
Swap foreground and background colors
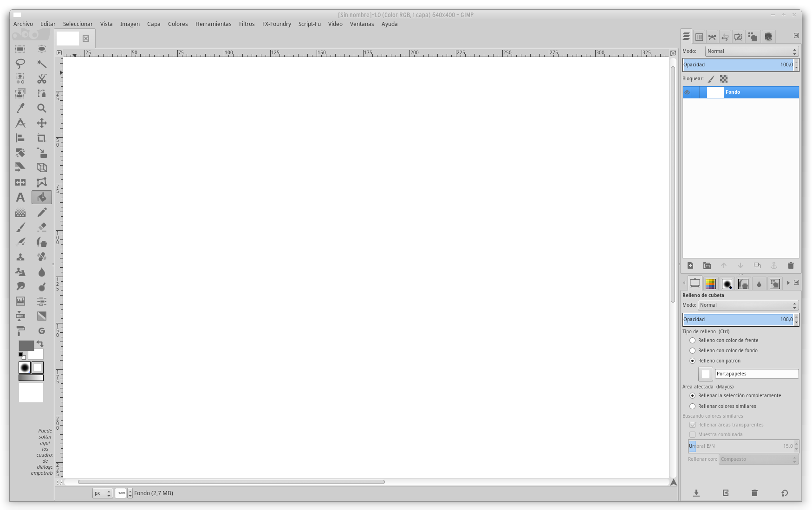40,344
